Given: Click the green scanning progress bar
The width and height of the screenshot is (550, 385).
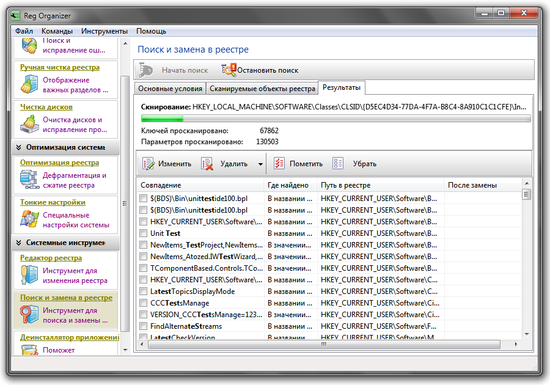Looking at the screenshot, I should click(336, 119).
